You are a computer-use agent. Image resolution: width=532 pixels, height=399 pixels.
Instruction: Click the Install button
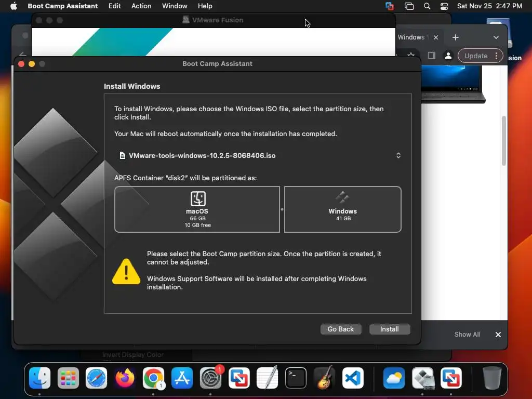click(390, 329)
